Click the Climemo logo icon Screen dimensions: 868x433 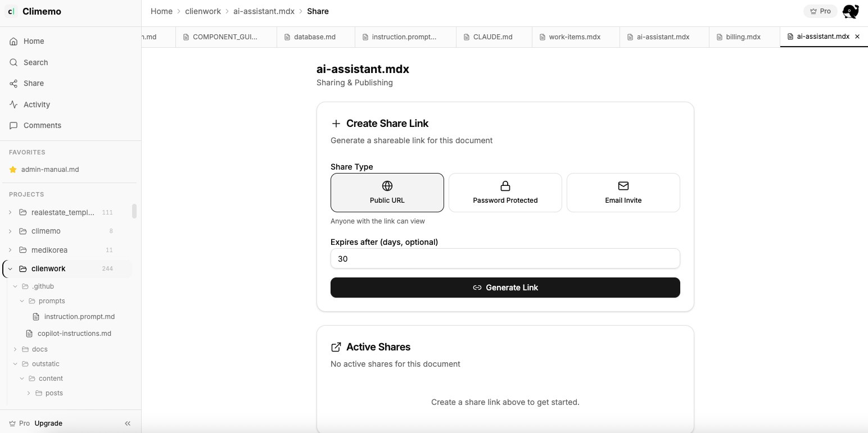point(12,11)
